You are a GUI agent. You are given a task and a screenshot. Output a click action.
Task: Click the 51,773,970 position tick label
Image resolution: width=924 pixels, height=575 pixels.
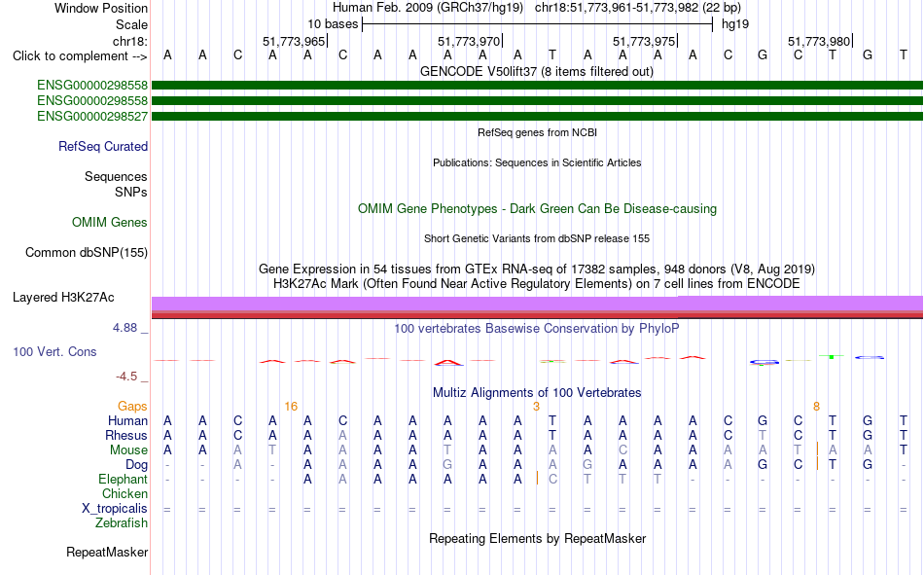pyautogui.click(x=469, y=41)
